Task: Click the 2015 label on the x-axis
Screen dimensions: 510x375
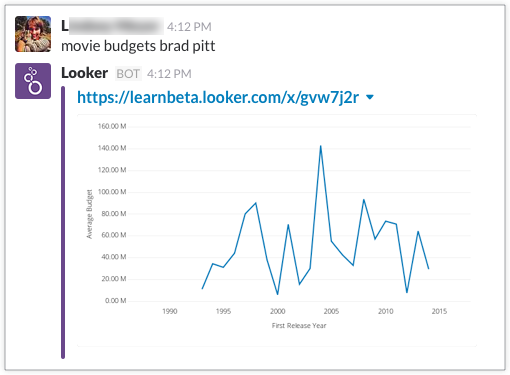Action: pos(439,311)
